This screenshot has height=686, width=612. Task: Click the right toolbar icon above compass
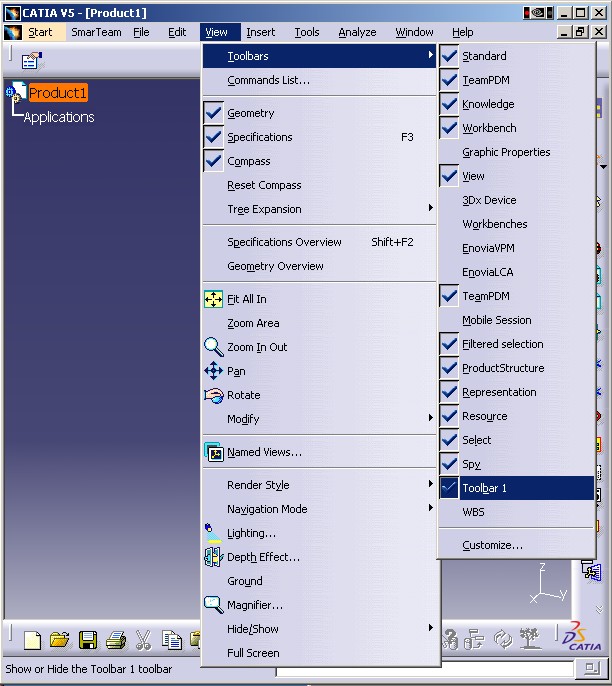point(591,571)
